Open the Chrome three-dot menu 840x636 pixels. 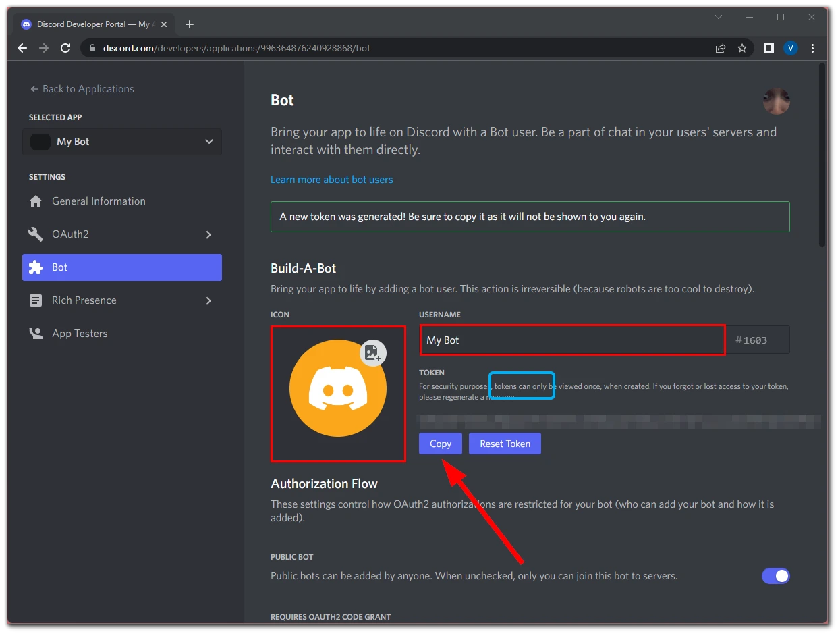[812, 48]
